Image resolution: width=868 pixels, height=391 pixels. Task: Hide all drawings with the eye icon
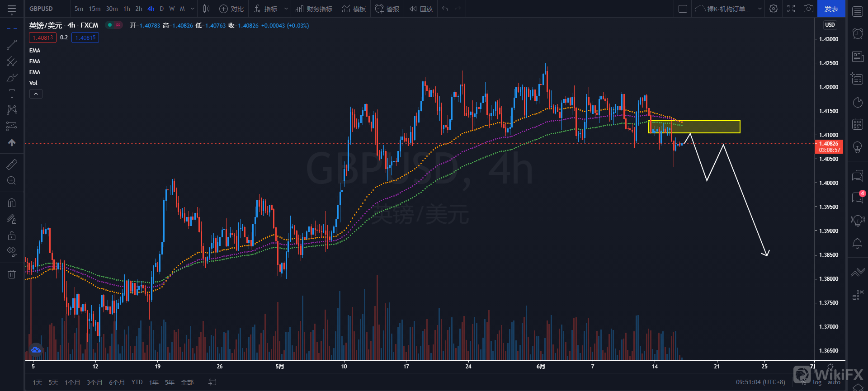point(12,251)
